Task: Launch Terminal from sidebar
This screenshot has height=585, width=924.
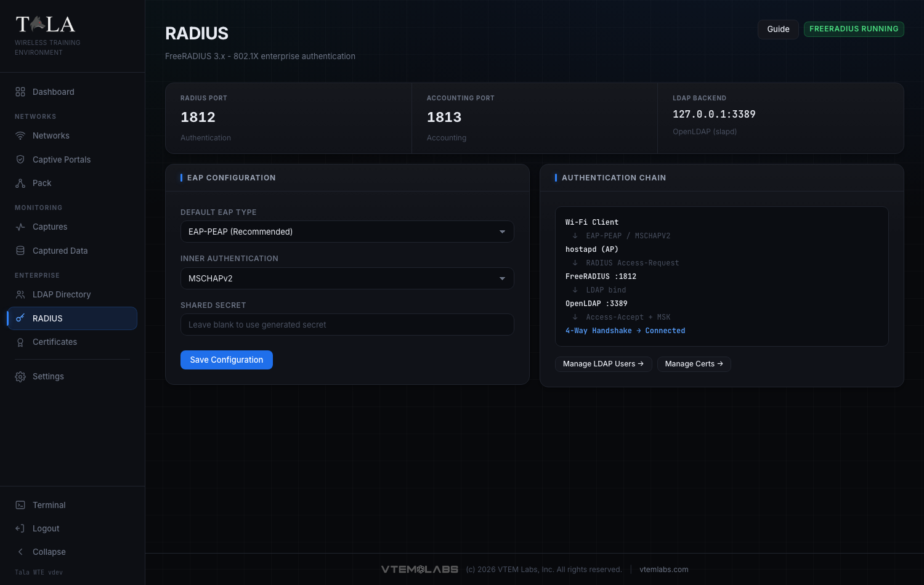Action: (72, 505)
